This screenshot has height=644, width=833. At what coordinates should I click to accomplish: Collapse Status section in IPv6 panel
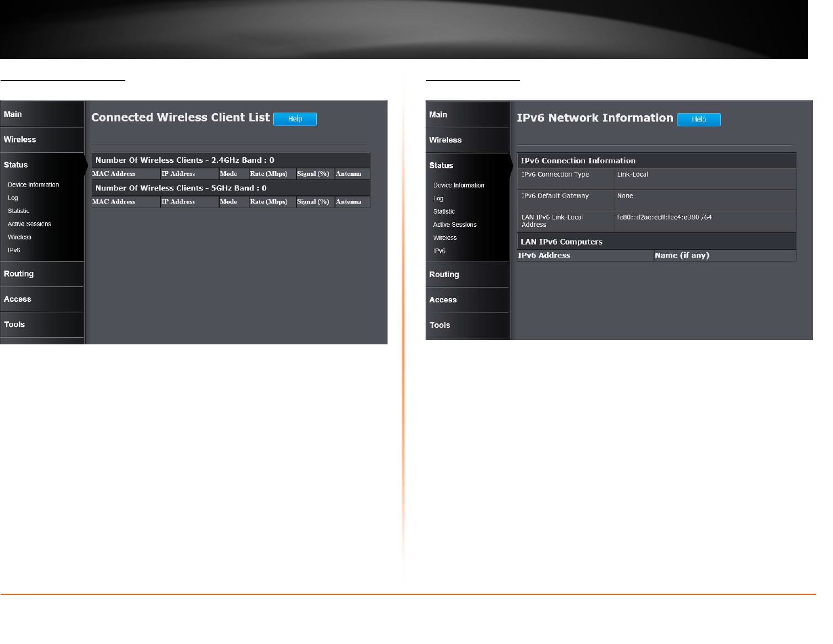click(x=468, y=166)
